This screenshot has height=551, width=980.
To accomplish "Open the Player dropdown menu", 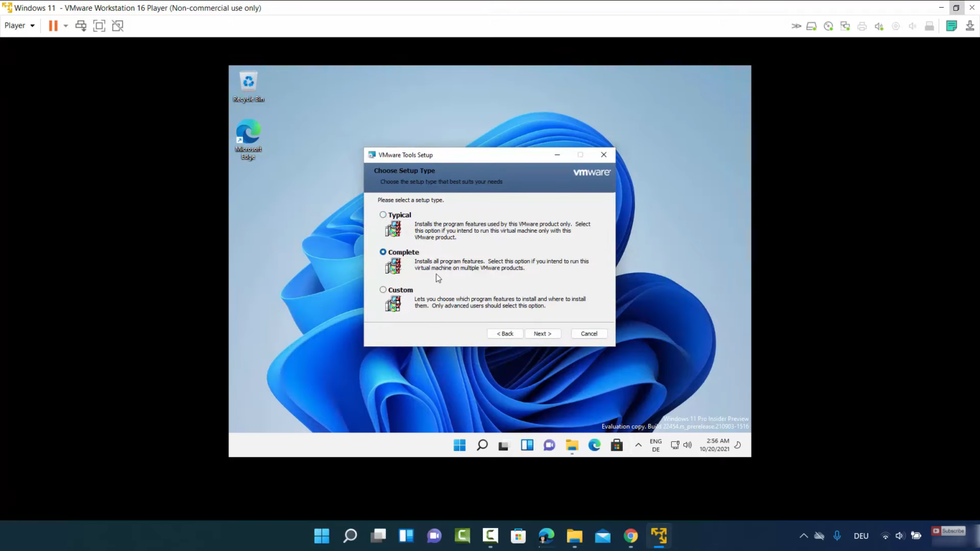I will (x=19, y=26).
